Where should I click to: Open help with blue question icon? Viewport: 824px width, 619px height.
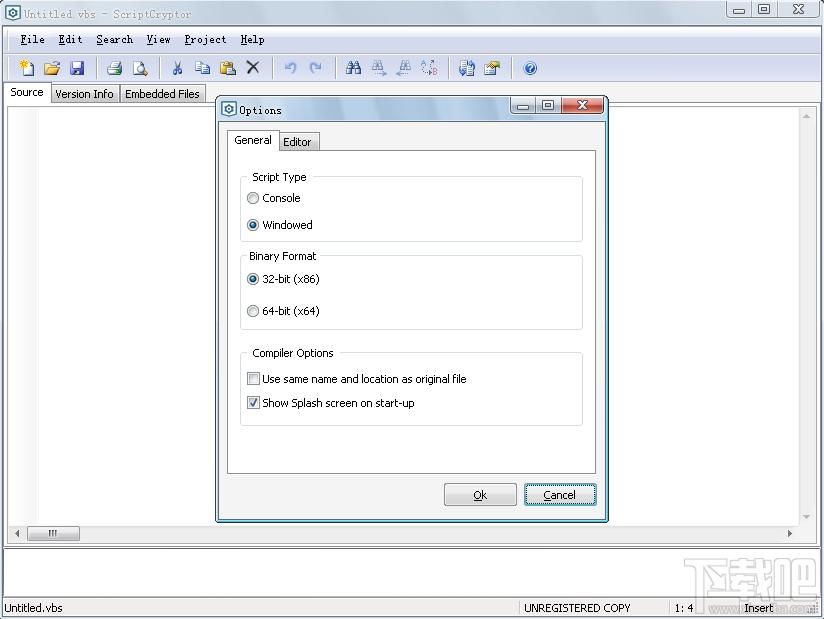[530, 68]
